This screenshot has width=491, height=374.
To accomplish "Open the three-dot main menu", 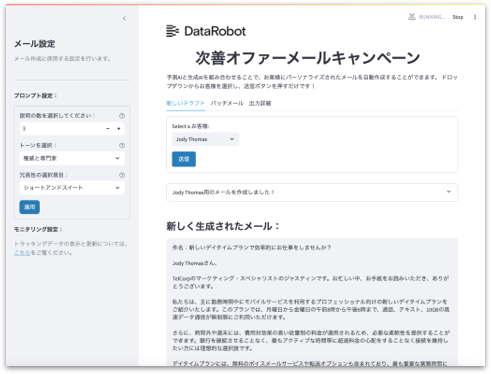I will pos(475,17).
